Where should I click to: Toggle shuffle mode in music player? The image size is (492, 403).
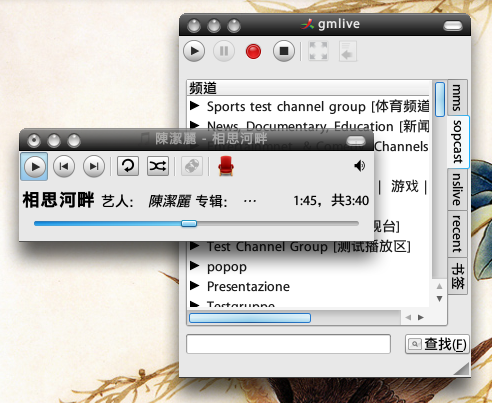coord(158,166)
